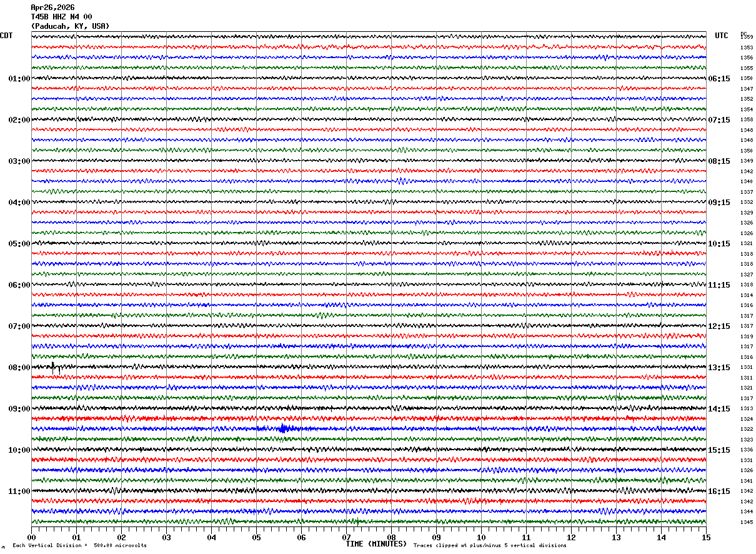Viewport: 756px width, 554px height.
Task: Click the 13:15 UTC time label
Action: pyautogui.click(x=719, y=368)
